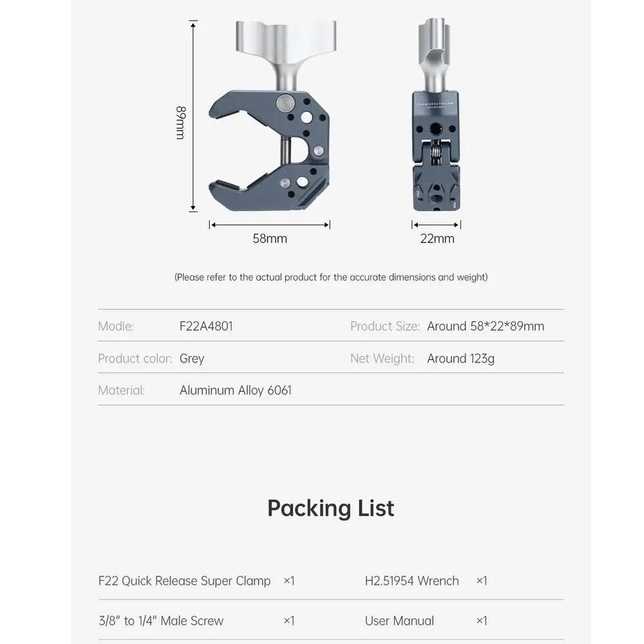Screen dimensions: 644x644
Task: Click the 89mm height dimension label
Action: pyautogui.click(x=180, y=122)
